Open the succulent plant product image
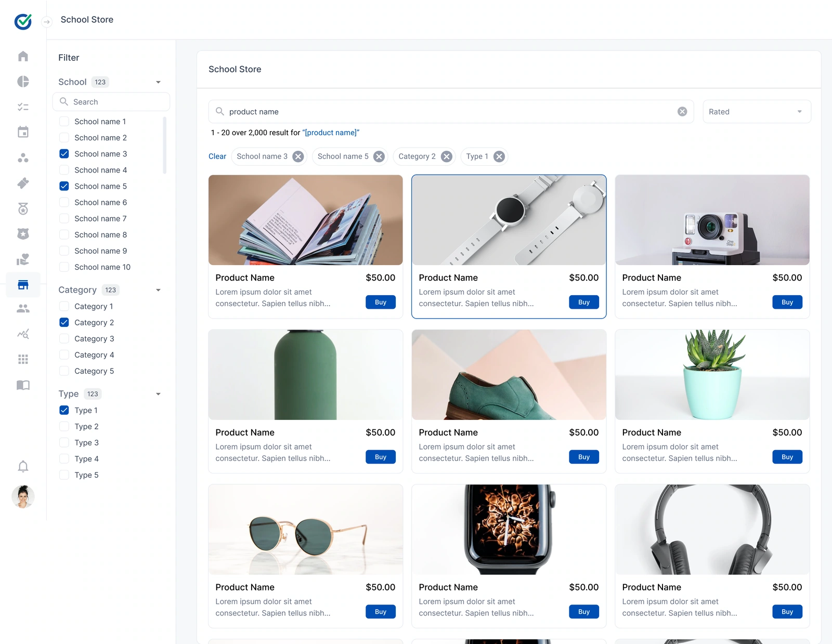Screen dimensions: 832x644 click(x=712, y=375)
